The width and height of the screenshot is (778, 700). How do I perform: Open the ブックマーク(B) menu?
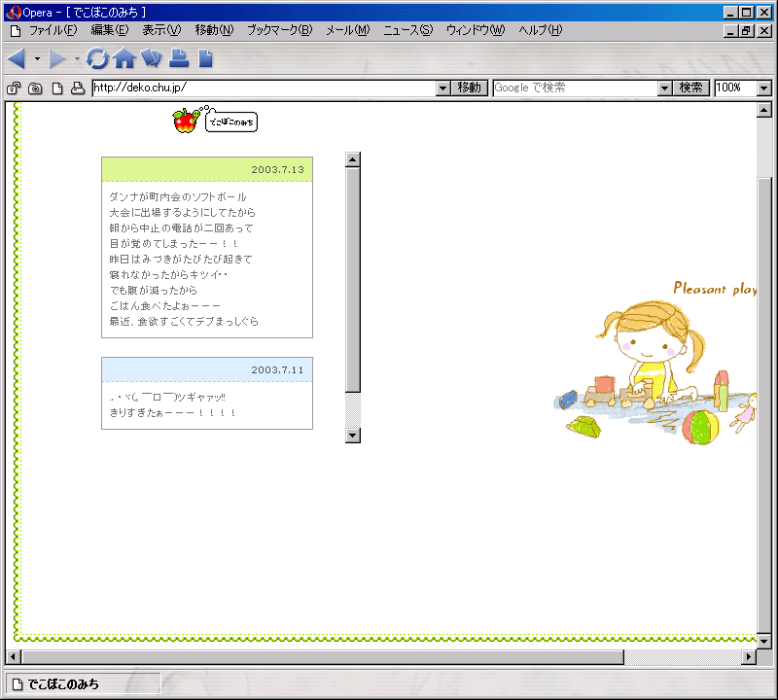(280, 30)
